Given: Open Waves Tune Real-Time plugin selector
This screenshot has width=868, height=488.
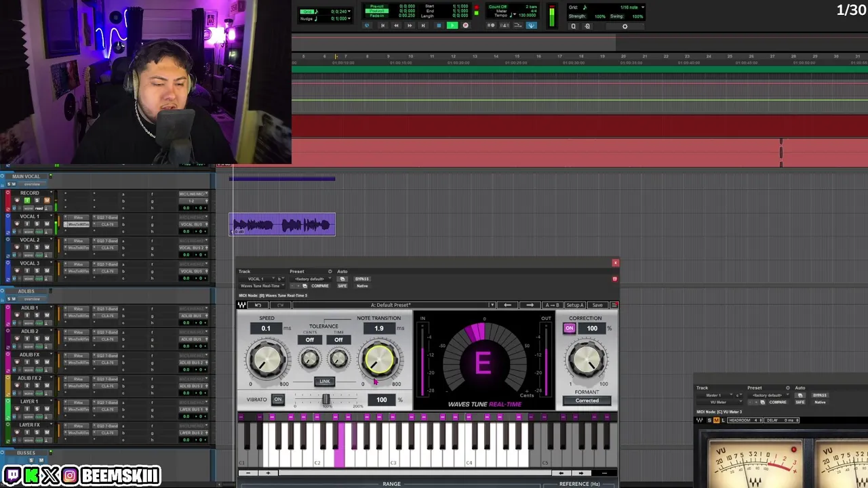Looking at the screenshot, I should pos(262,286).
